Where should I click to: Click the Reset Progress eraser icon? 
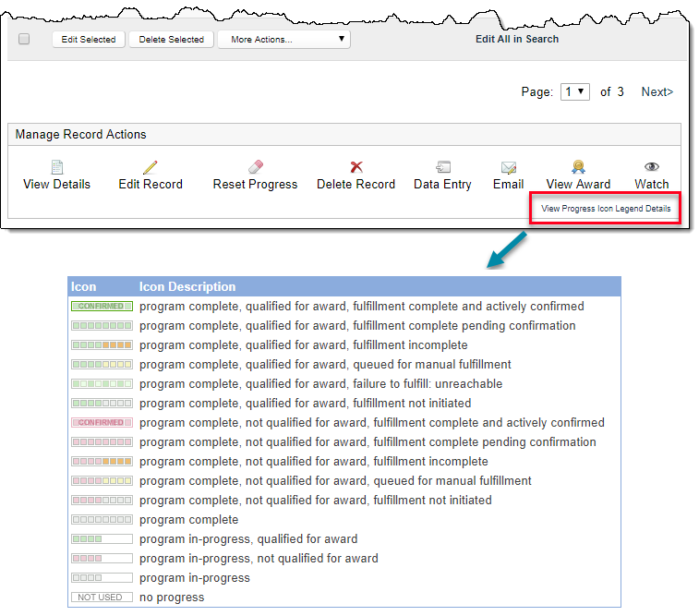tap(256, 167)
